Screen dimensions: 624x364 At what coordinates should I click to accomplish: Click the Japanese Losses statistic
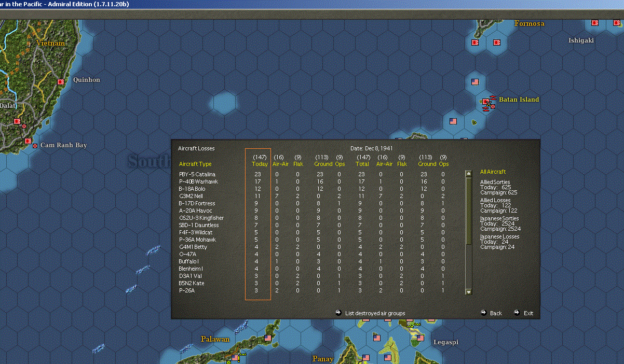pyautogui.click(x=499, y=242)
